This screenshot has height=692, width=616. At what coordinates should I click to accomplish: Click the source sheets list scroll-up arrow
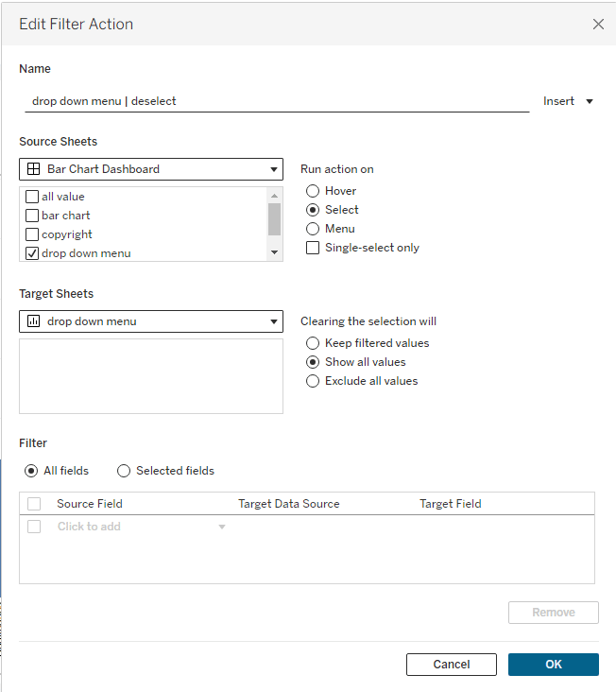[x=274, y=196]
